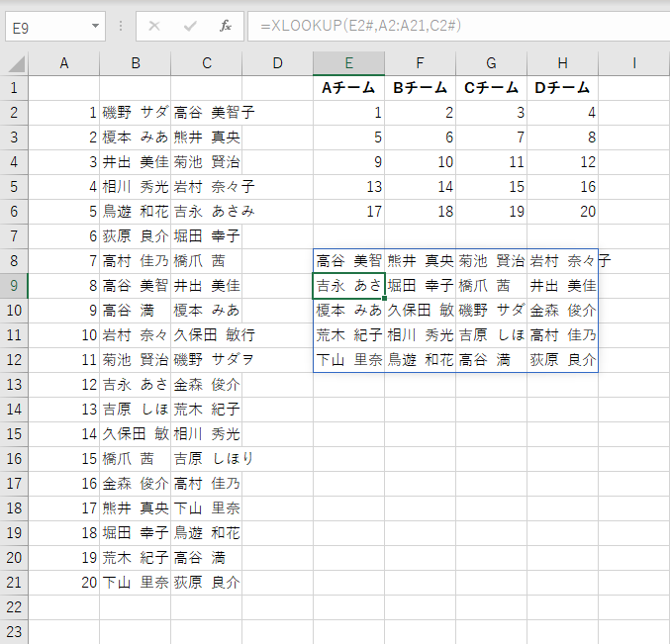Image resolution: width=670 pixels, height=644 pixels.
Task: Open the Name Box dropdown arrow
Action: coord(95,26)
